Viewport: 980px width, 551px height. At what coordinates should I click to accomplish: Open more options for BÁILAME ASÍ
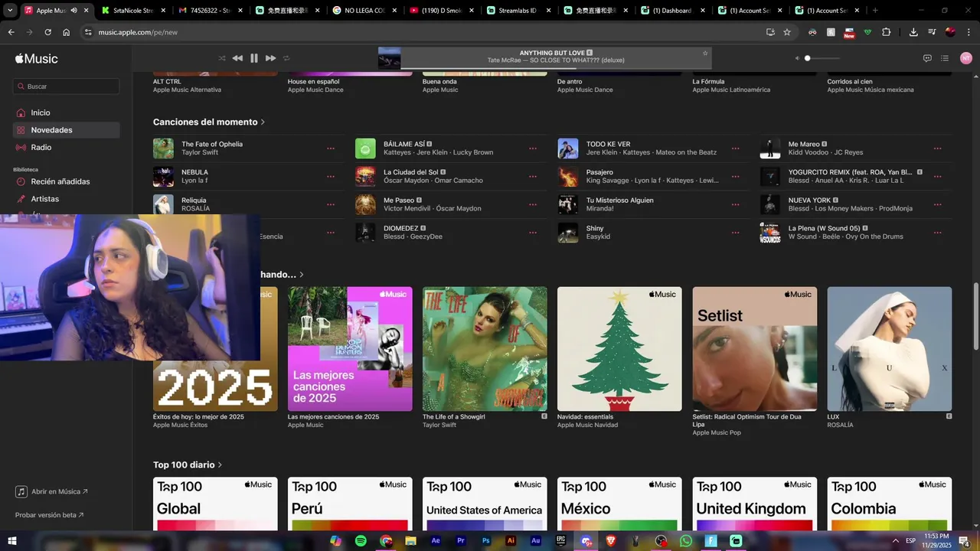tap(533, 148)
